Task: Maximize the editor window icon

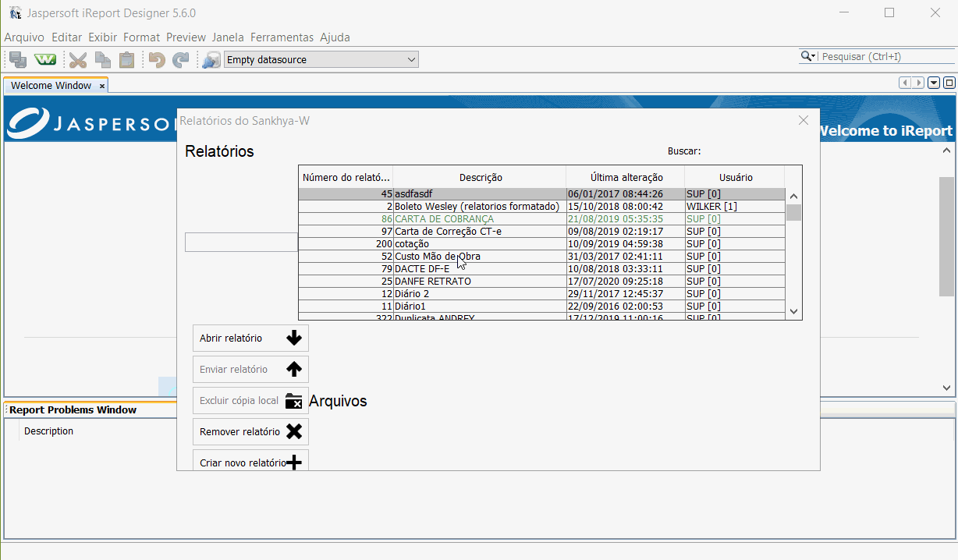Action: (x=949, y=83)
